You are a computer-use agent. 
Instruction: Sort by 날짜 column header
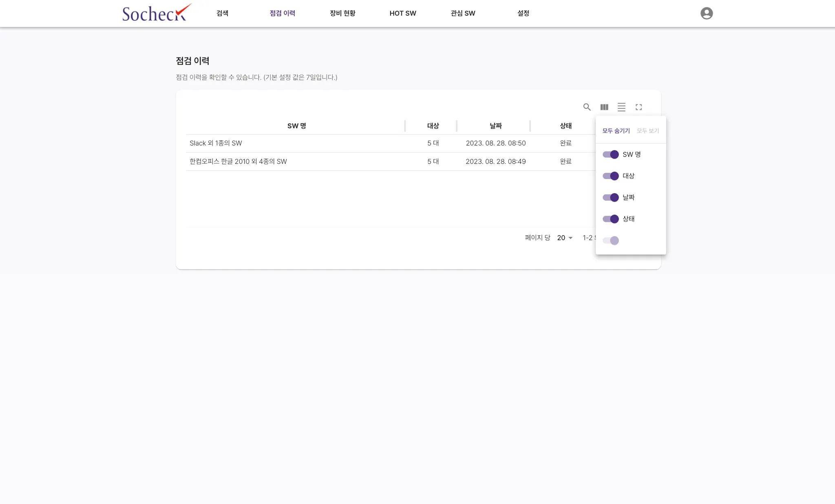[x=495, y=126]
